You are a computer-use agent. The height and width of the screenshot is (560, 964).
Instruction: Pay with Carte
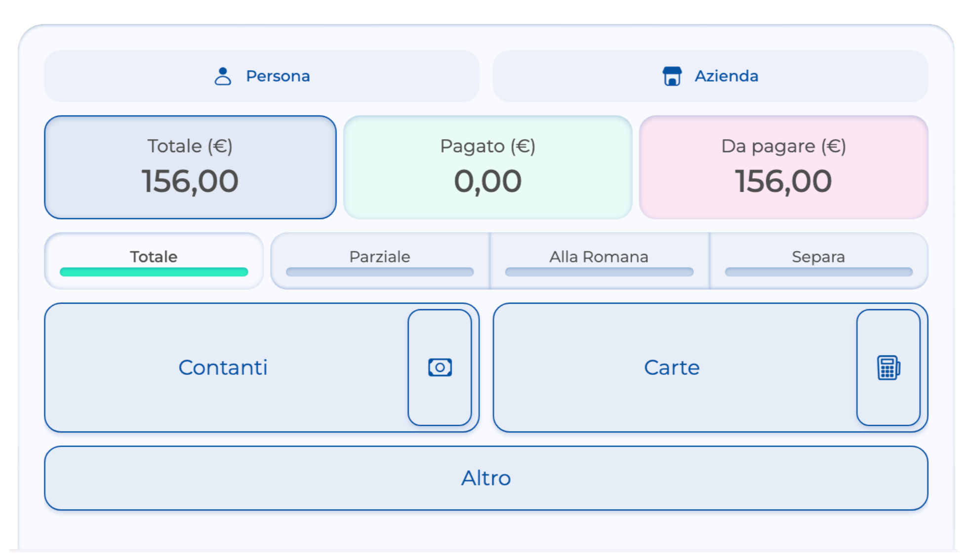pos(672,367)
